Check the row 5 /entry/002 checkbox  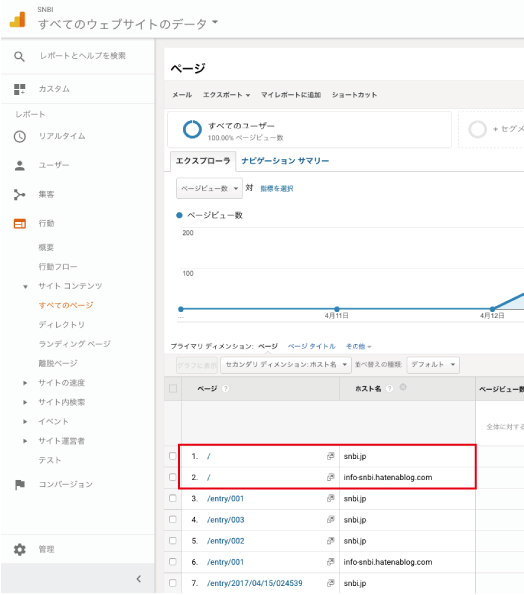pos(173,540)
